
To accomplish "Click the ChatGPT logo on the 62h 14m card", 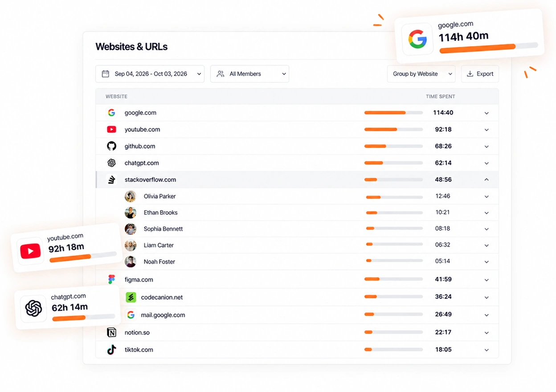I will [x=33, y=308].
